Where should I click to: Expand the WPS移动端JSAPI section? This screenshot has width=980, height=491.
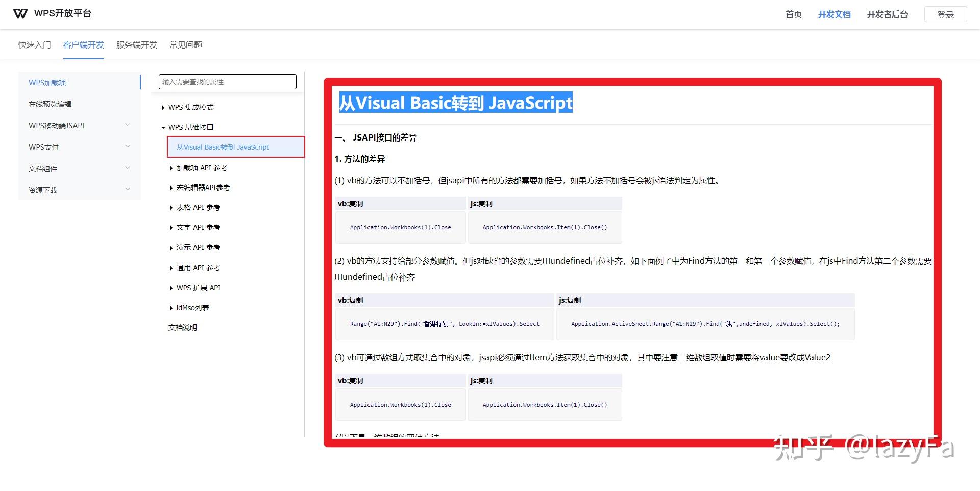point(79,125)
